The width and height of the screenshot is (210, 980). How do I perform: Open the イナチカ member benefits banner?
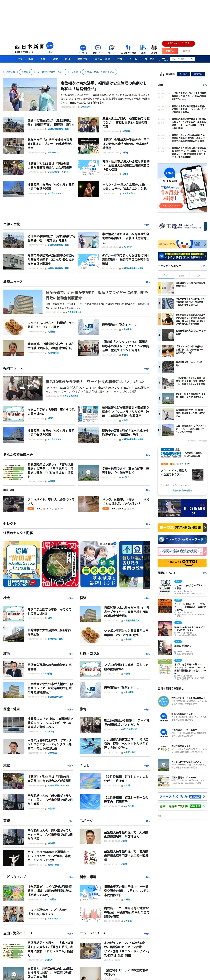(x=182, y=256)
